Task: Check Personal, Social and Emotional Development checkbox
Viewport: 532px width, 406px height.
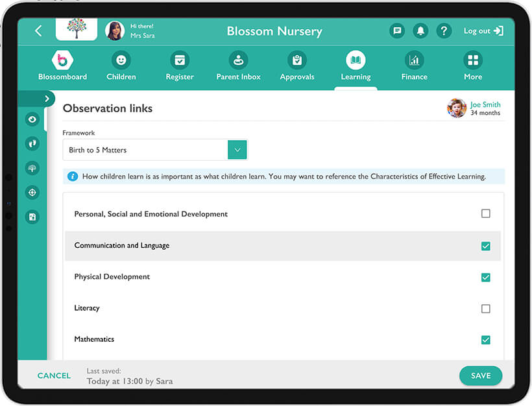Action: [x=485, y=213]
